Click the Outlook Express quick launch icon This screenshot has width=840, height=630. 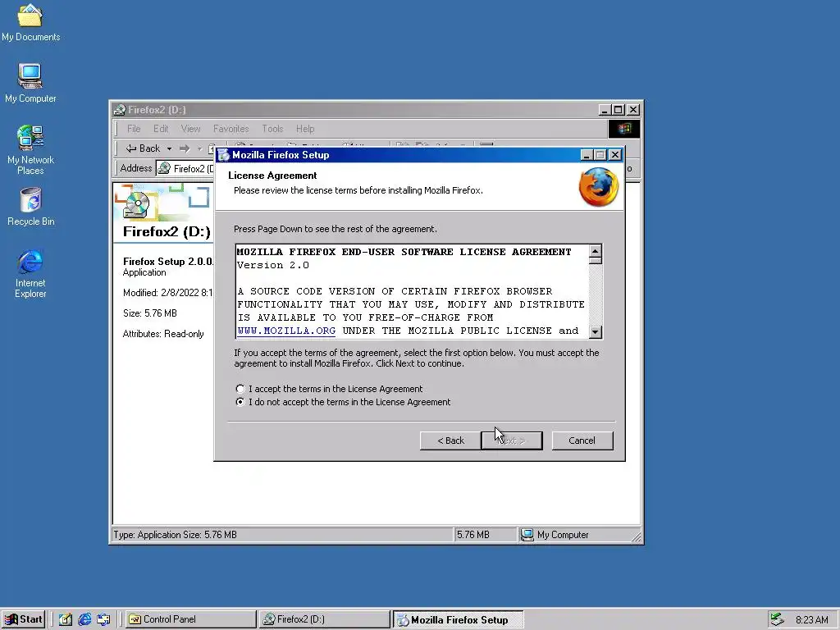[103, 619]
